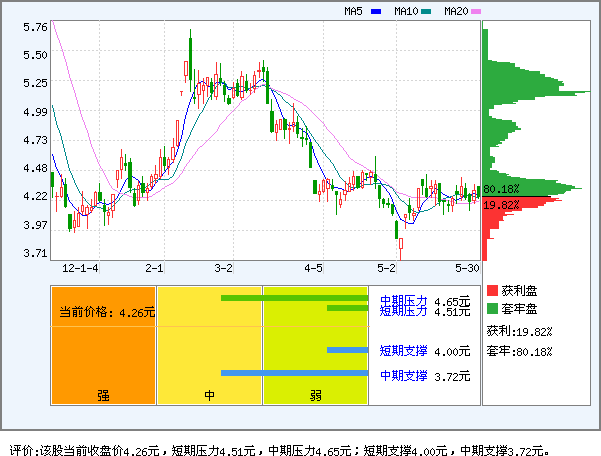Select the MA5 legend label

pos(353,11)
